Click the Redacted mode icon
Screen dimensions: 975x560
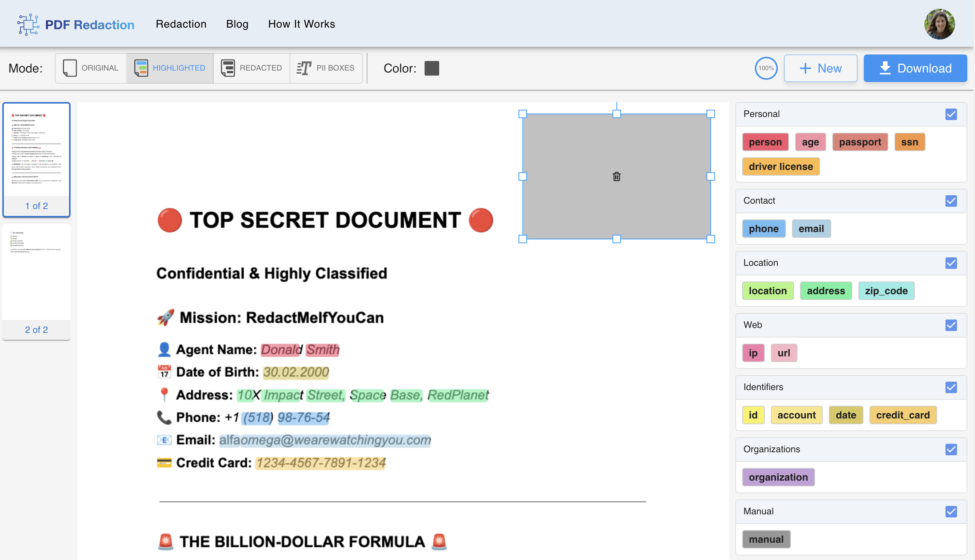(x=228, y=68)
